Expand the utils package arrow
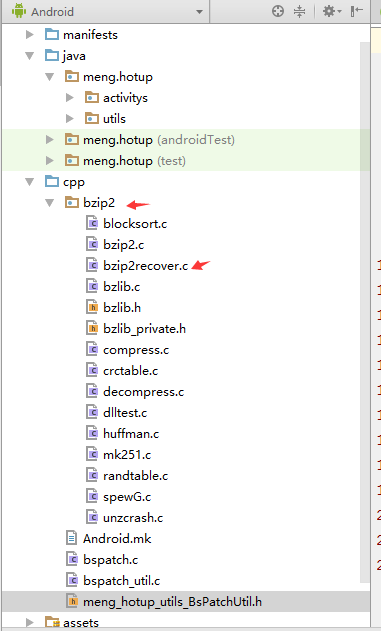Viewport: 381px width, 631px height. [70, 118]
